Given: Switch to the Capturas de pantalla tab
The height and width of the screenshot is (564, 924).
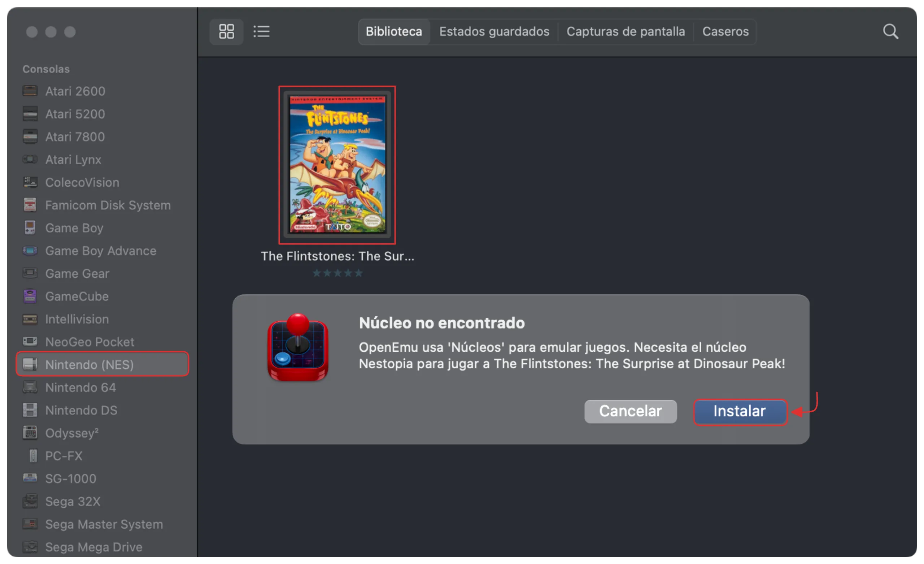Looking at the screenshot, I should pos(626,31).
